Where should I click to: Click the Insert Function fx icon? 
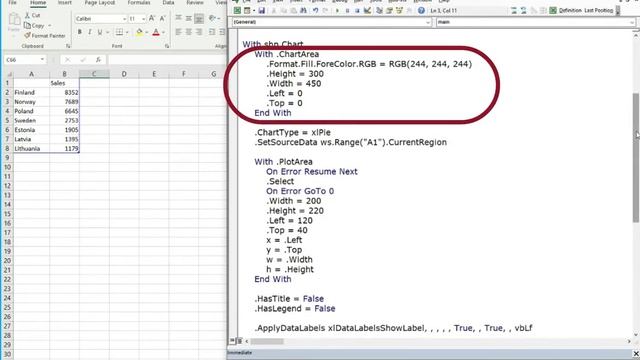point(98,60)
